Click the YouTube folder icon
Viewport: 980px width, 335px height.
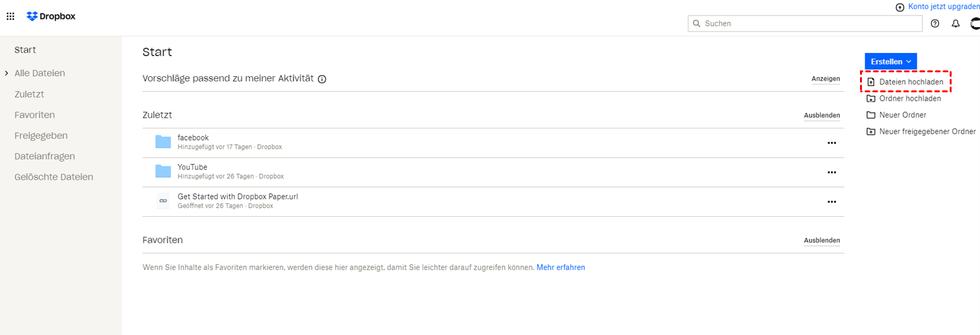coord(163,172)
